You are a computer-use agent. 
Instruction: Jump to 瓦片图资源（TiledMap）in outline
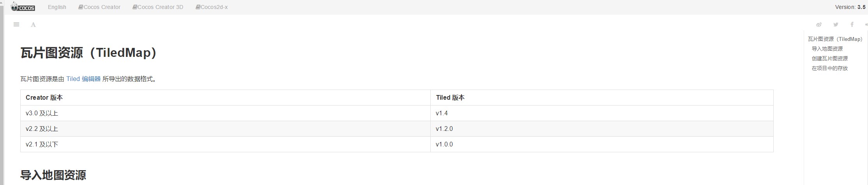pos(835,39)
